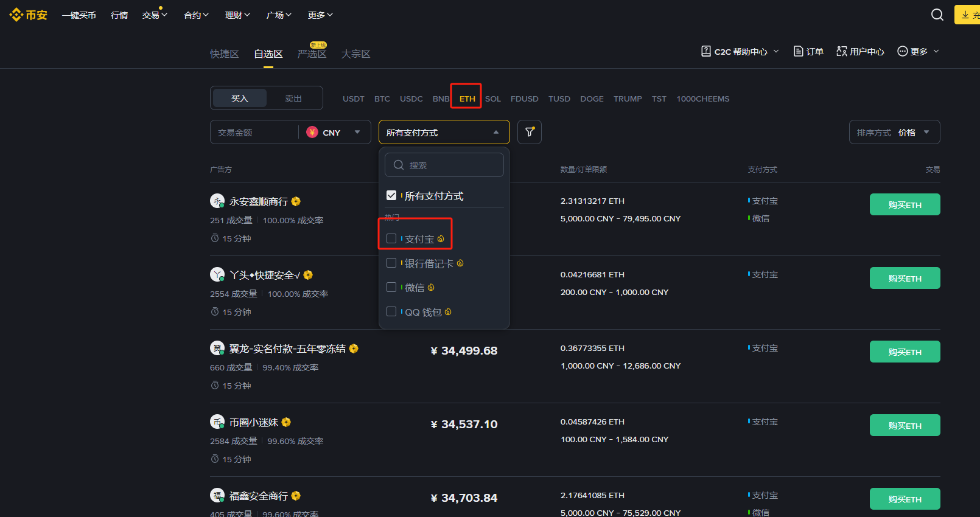Buy ETH from 币圈小迷妹
Image resolution: width=980 pixels, height=517 pixels.
point(905,425)
